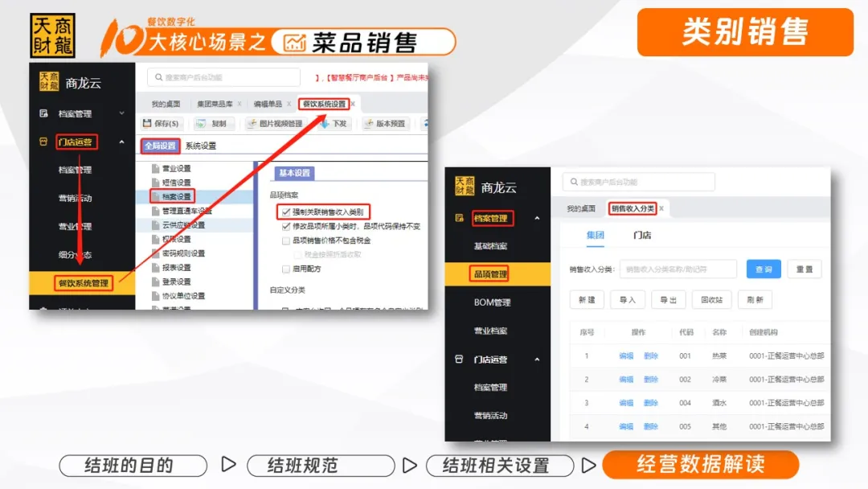Screen dimensions: 868x489
Task: Close the 销售收入分类 tab
Action: click(661, 208)
